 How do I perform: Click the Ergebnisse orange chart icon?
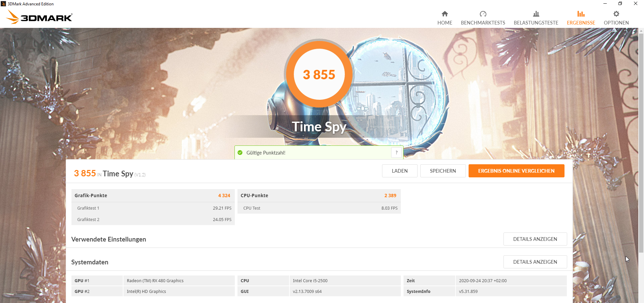[581, 14]
